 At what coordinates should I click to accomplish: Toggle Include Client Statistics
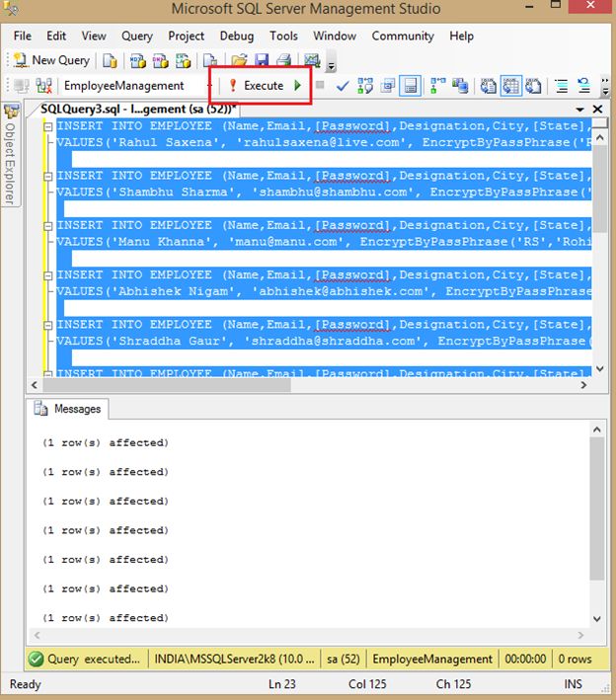click(460, 85)
